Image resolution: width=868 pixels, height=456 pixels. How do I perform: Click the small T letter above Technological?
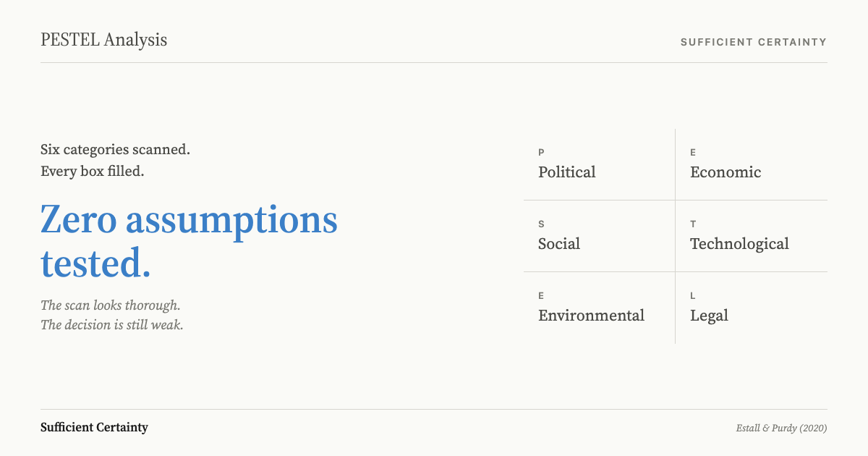693,224
